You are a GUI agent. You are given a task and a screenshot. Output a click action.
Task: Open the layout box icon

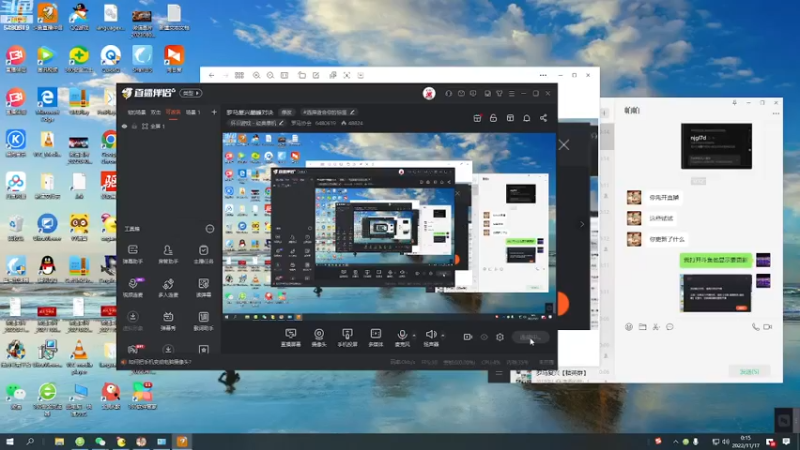pyautogui.click(x=510, y=118)
